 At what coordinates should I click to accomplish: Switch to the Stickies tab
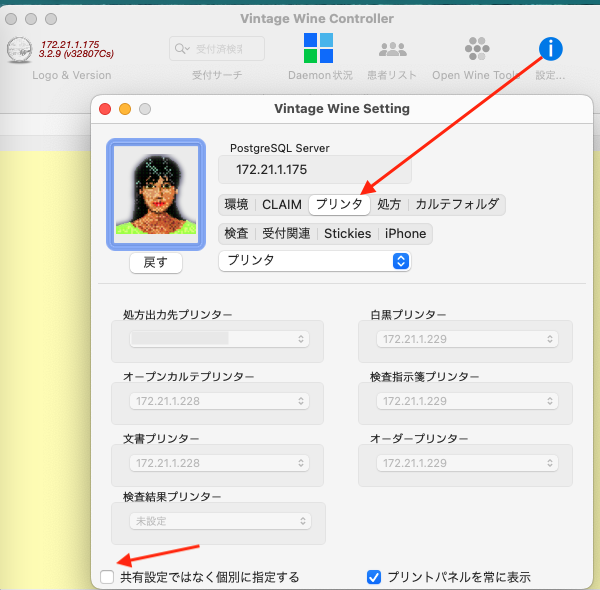(x=347, y=233)
